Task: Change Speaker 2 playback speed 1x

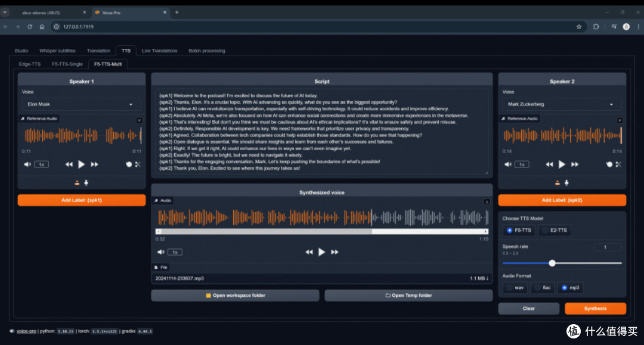Action: 522,164
